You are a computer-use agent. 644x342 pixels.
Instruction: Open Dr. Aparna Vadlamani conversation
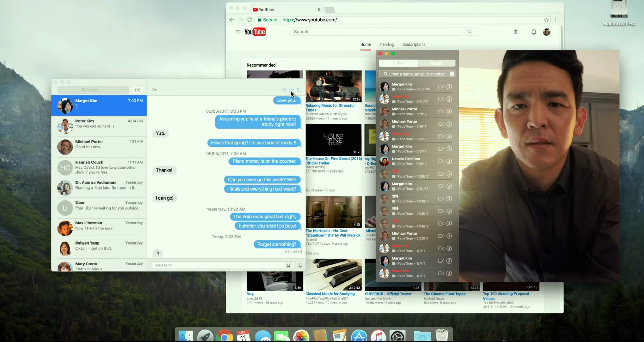(x=99, y=188)
